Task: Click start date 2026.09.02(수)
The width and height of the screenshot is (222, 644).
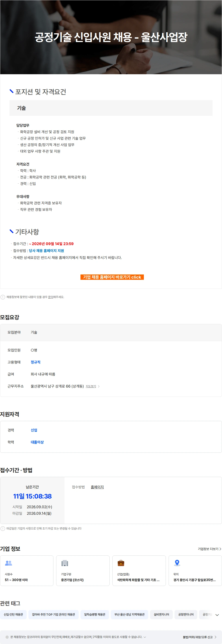Action: click(40, 507)
